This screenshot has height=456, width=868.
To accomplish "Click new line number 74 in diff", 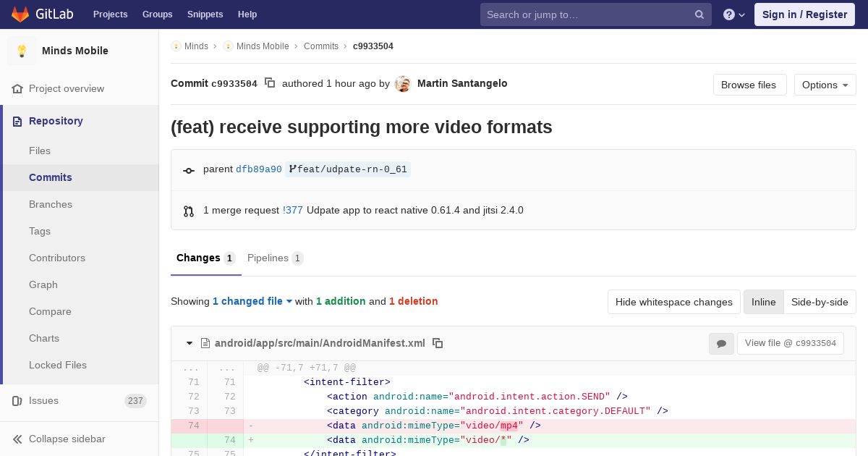I will [229, 440].
